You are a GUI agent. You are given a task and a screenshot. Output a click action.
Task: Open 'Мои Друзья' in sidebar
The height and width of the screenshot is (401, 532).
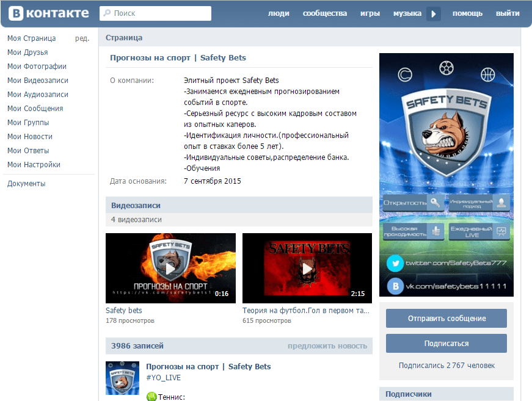(27, 52)
